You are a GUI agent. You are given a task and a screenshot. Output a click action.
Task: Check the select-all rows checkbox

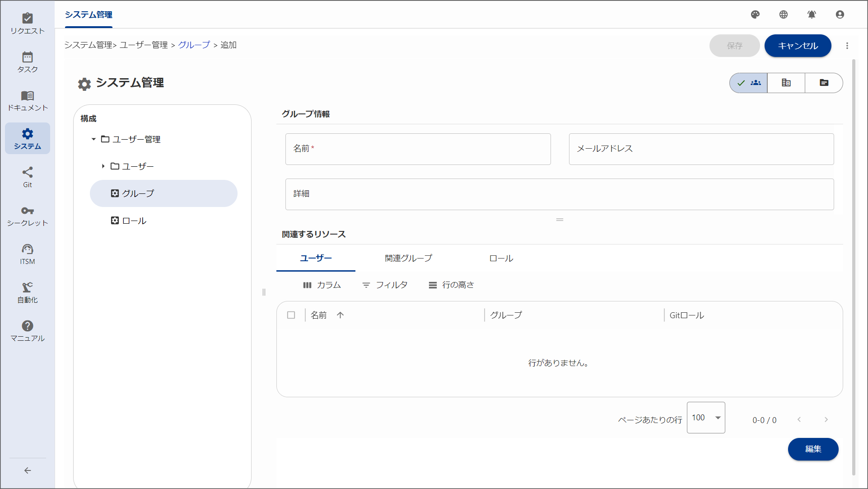click(291, 315)
